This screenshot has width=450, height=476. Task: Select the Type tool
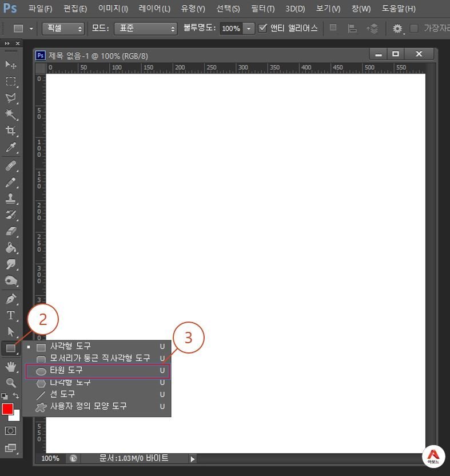pos(11,315)
